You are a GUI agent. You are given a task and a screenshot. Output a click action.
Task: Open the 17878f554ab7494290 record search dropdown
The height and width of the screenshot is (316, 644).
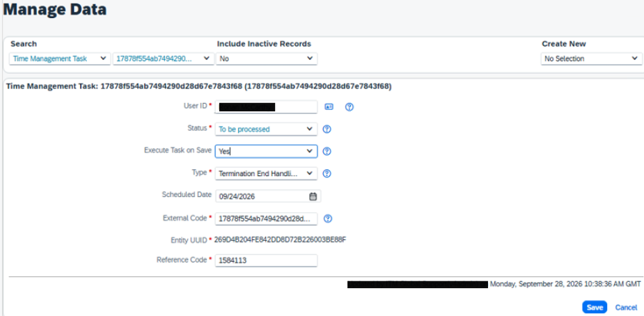pyautogui.click(x=164, y=58)
